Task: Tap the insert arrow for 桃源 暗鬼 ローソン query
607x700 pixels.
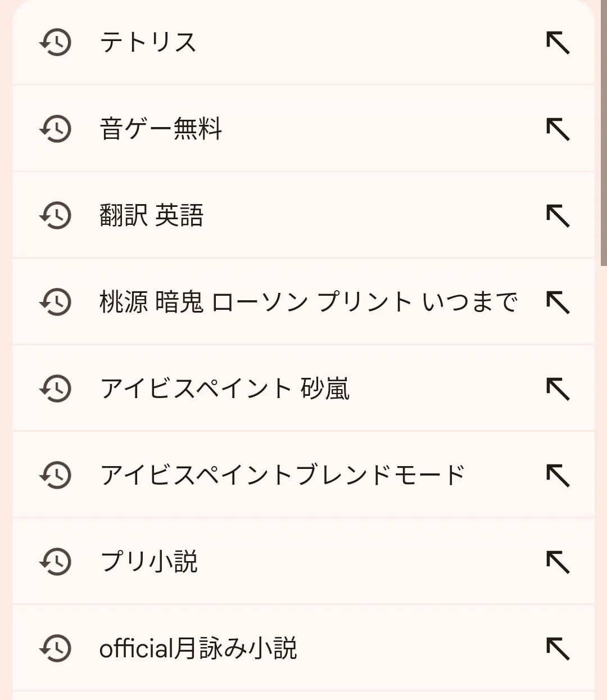Action: tap(558, 302)
